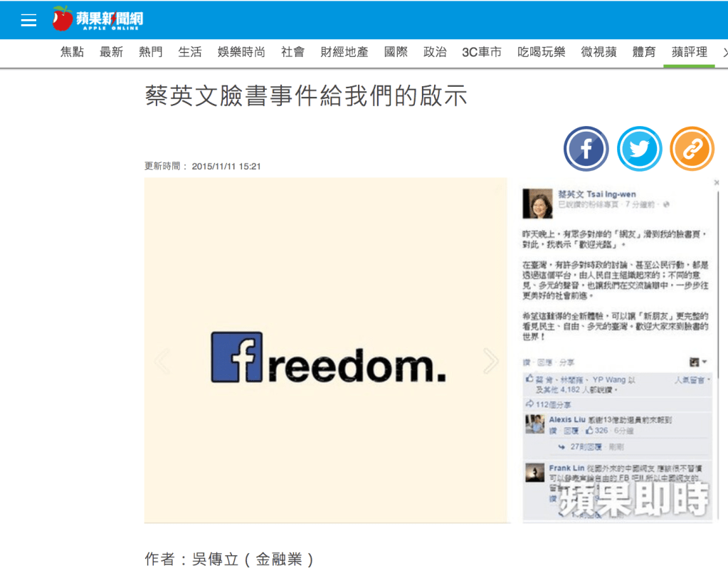Show next slide with right arrow

click(491, 361)
